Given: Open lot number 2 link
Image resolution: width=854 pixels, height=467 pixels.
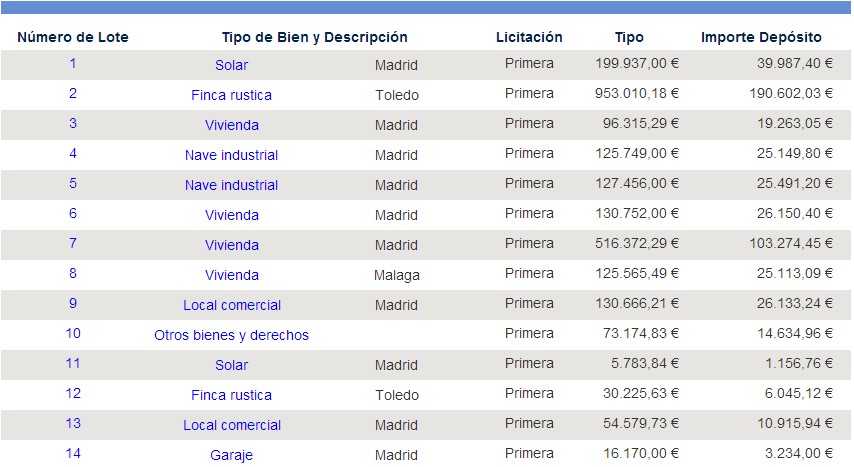Looking at the screenshot, I should tap(73, 94).
